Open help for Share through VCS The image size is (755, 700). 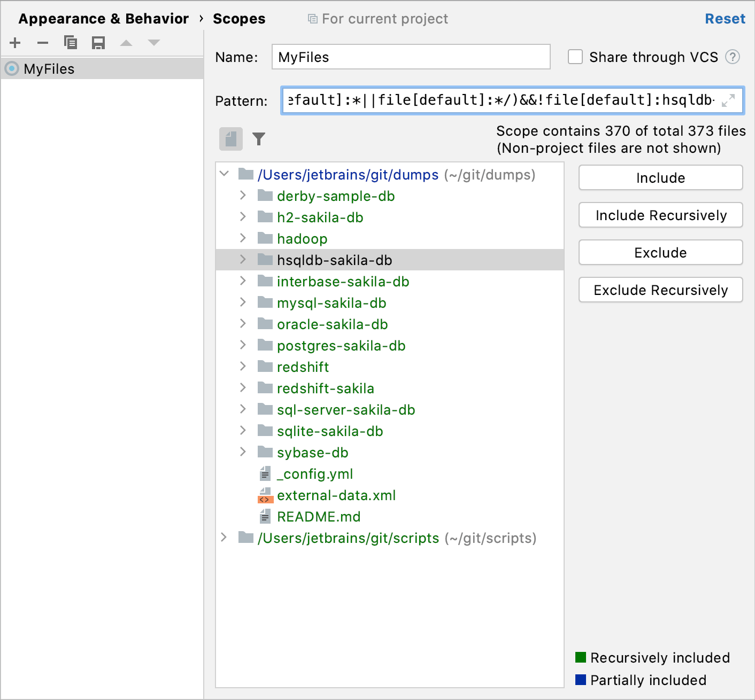[x=733, y=57]
